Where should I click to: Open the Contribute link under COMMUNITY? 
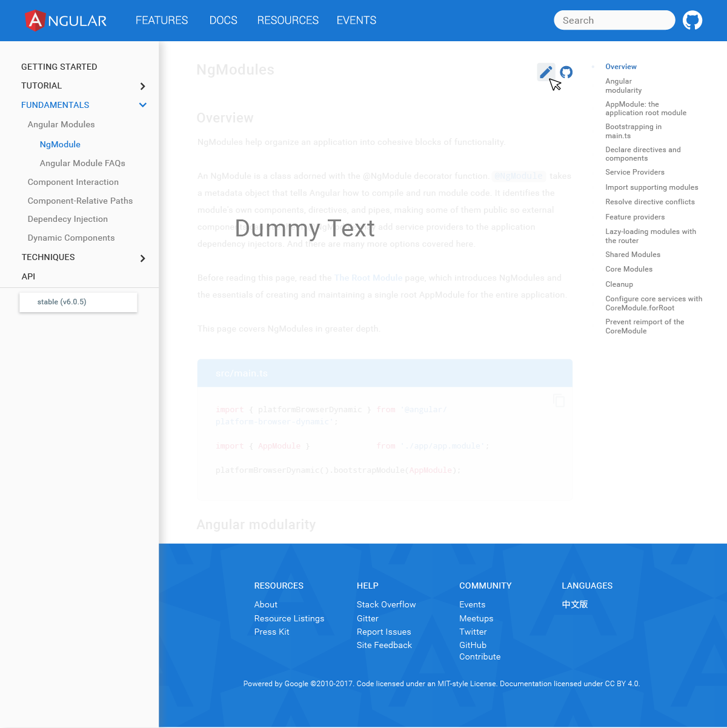coord(480,656)
